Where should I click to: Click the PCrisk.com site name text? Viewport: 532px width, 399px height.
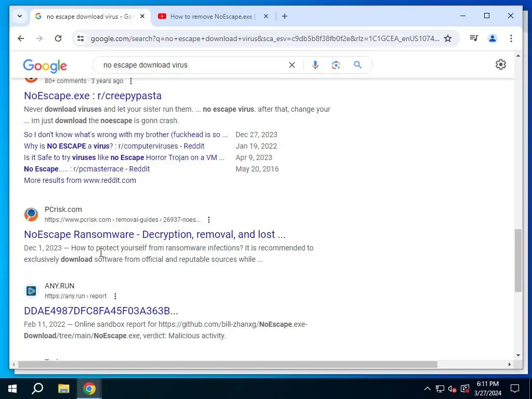pyautogui.click(x=63, y=209)
